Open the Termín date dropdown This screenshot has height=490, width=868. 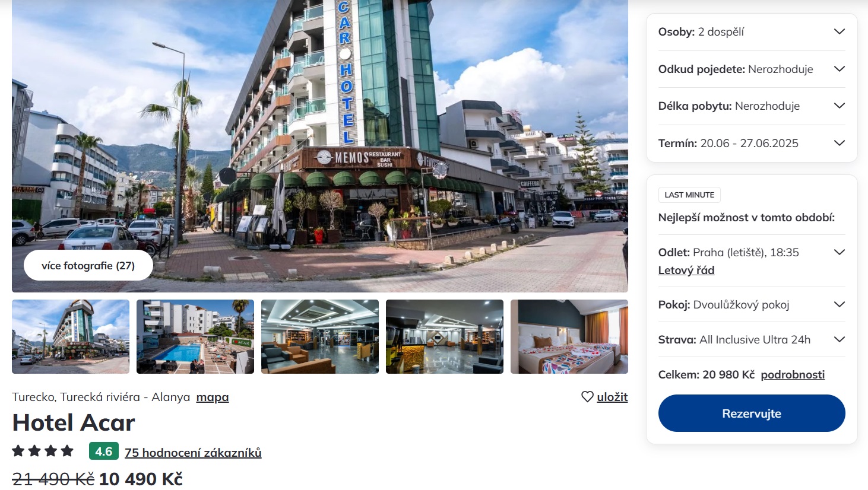[x=752, y=143]
